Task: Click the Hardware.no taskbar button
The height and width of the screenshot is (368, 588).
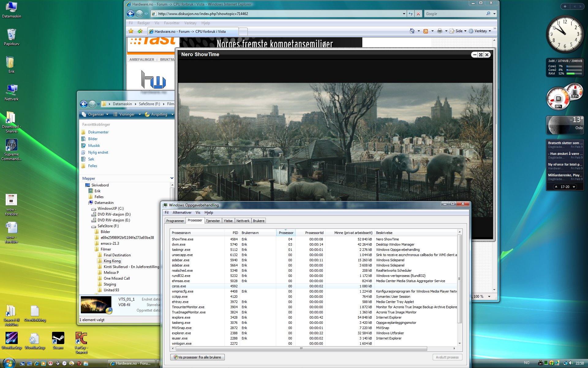Action: [132, 363]
